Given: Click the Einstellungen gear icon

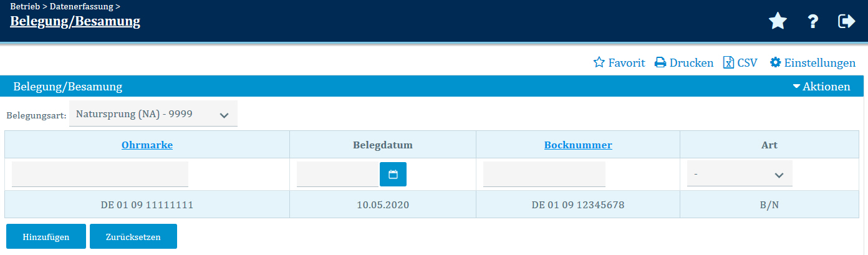Looking at the screenshot, I should [x=776, y=62].
